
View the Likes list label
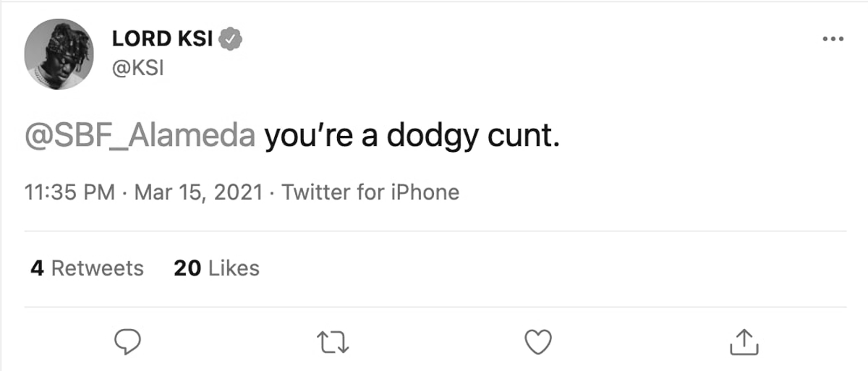[234, 268]
